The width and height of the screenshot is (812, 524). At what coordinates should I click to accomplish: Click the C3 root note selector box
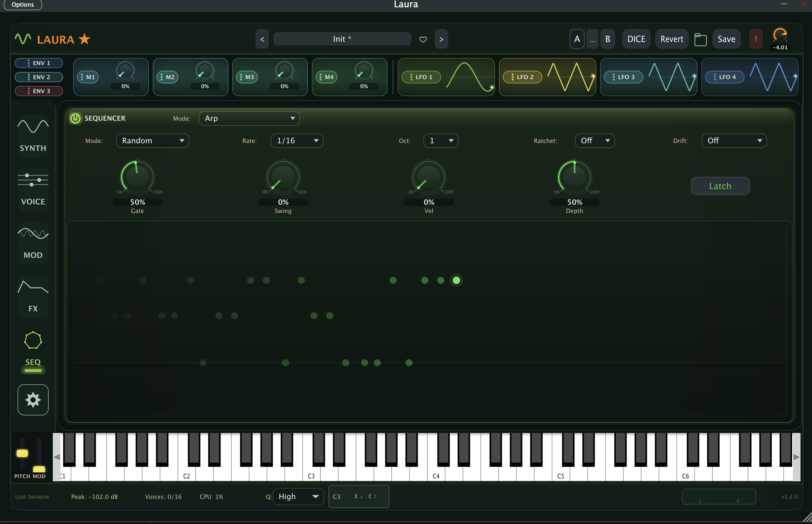[x=359, y=496]
